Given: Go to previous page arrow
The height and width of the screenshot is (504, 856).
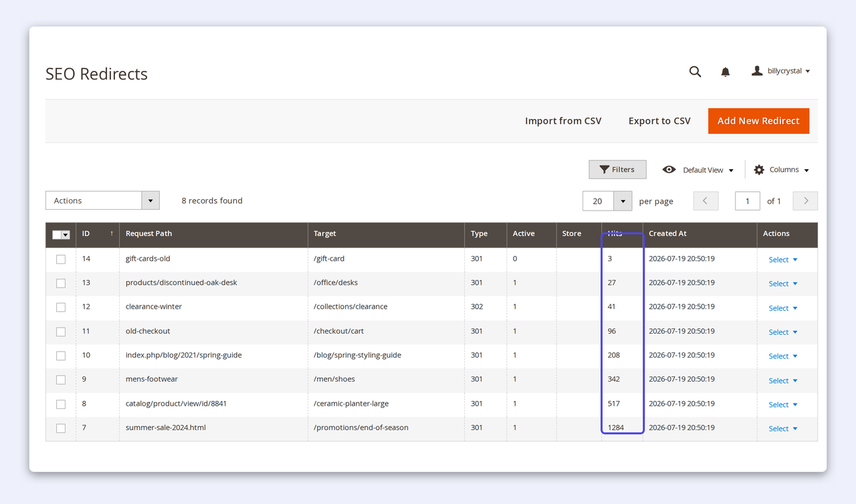Looking at the screenshot, I should 706,201.
